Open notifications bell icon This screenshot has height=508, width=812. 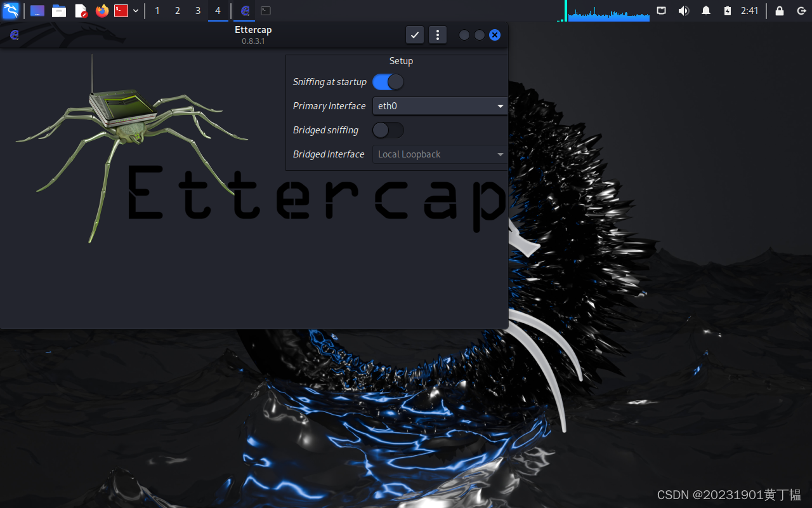pos(706,11)
